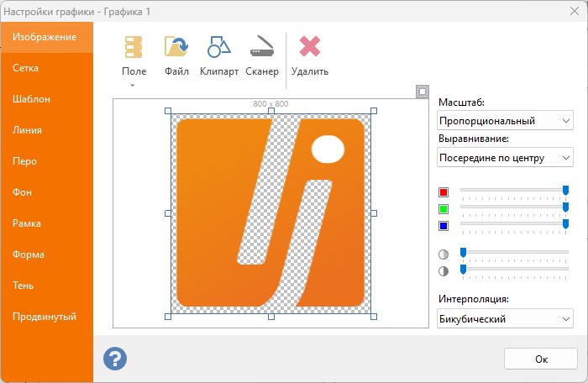
Task: Click right-middle resize handle of image
Action: pos(374,213)
